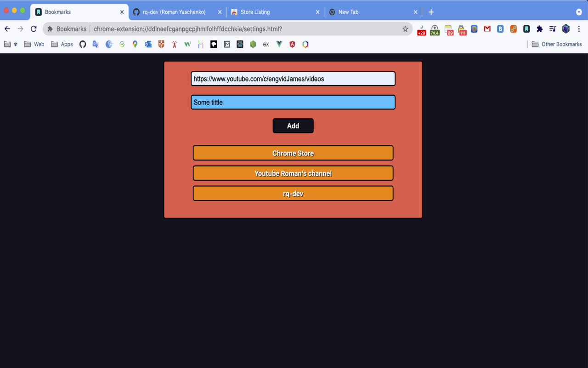The width and height of the screenshot is (588, 368).
Task: Open the green checkmark circle bookmark
Action: pyautogui.click(x=122, y=44)
